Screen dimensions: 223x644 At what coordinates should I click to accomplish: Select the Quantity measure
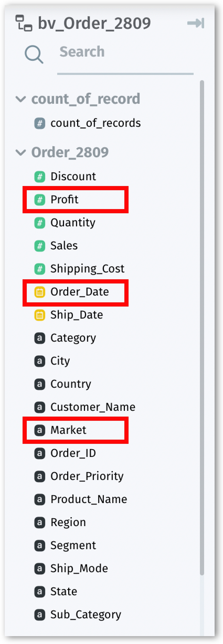(x=73, y=223)
